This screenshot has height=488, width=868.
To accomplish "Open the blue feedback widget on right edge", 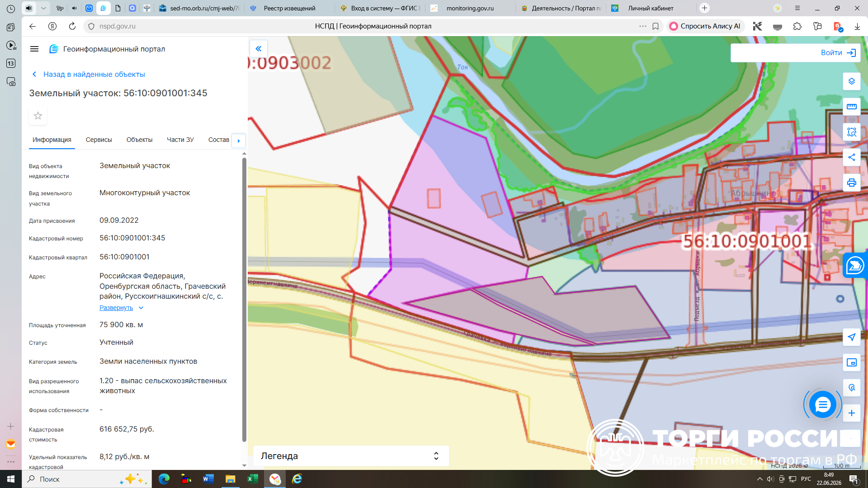I will (855, 265).
